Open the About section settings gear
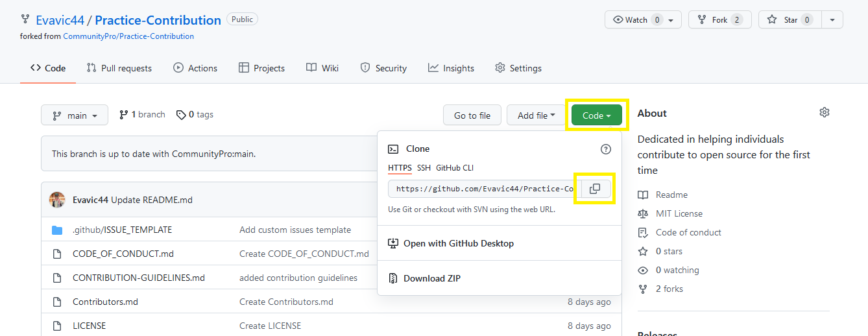Image resolution: width=868 pixels, height=336 pixels. tap(824, 113)
